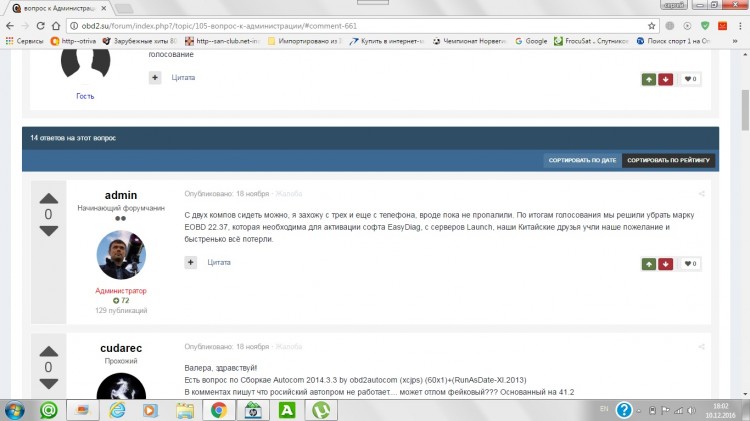This screenshot has width=750, height=421.
Task: Open the Сервисы apps bookmark
Action: pos(24,41)
